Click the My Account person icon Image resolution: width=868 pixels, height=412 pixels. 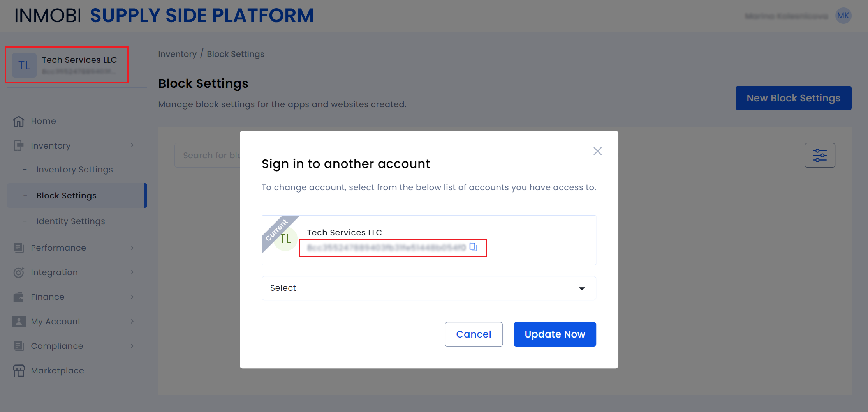click(x=19, y=322)
